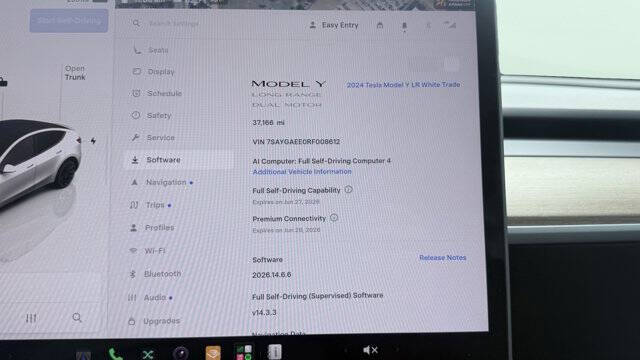Tap Open Trunk on the car view

click(x=75, y=73)
